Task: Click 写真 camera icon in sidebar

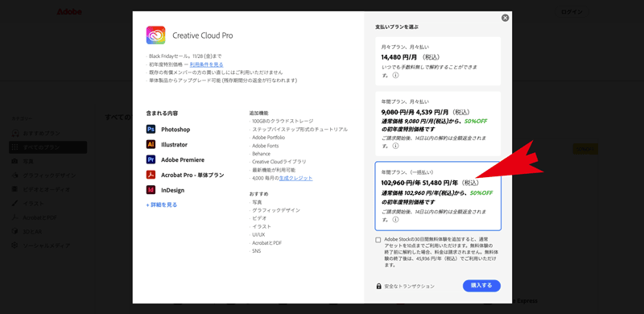Action: tap(15, 161)
